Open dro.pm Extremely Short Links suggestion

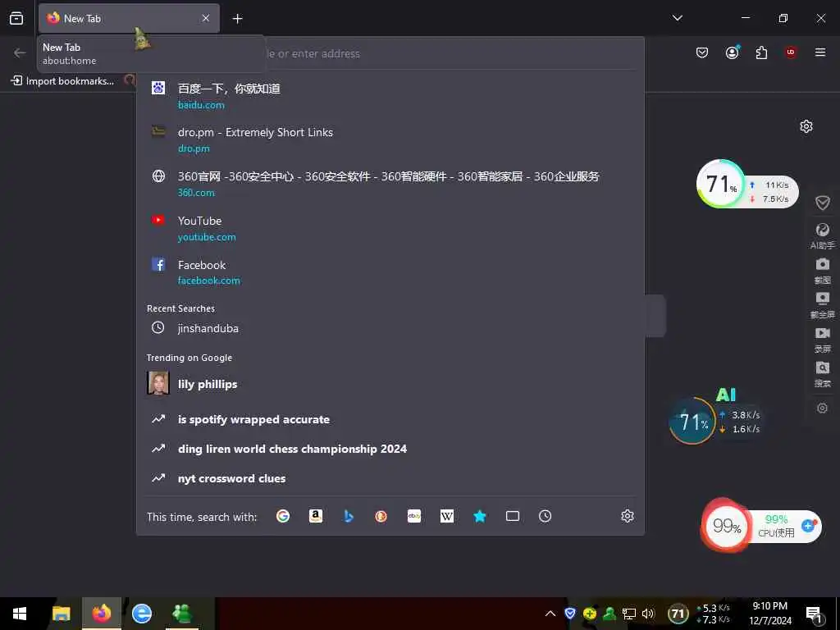[390, 139]
